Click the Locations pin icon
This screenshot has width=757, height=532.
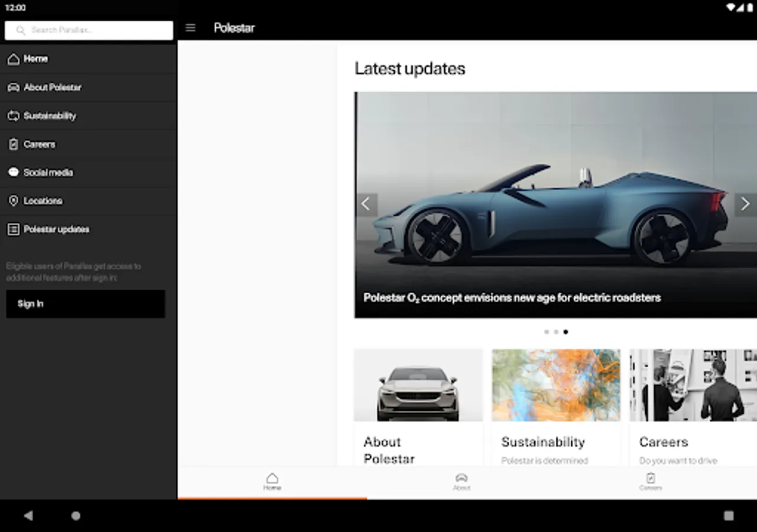click(13, 201)
